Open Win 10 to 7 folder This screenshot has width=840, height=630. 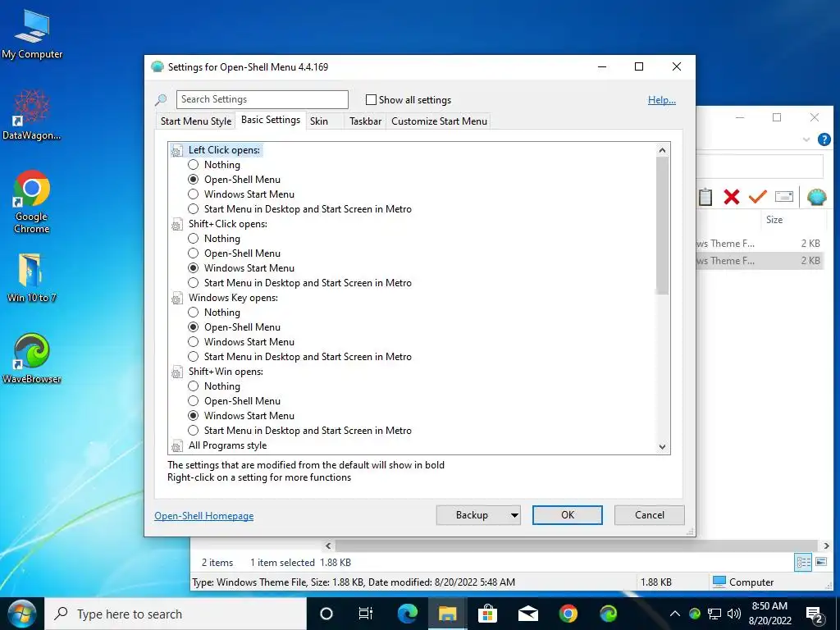point(32,277)
